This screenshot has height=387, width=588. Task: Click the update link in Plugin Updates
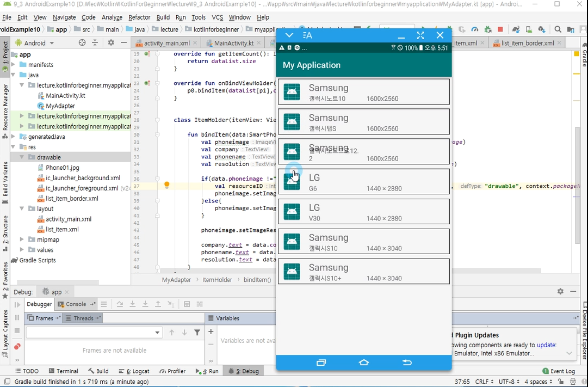click(546, 345)
